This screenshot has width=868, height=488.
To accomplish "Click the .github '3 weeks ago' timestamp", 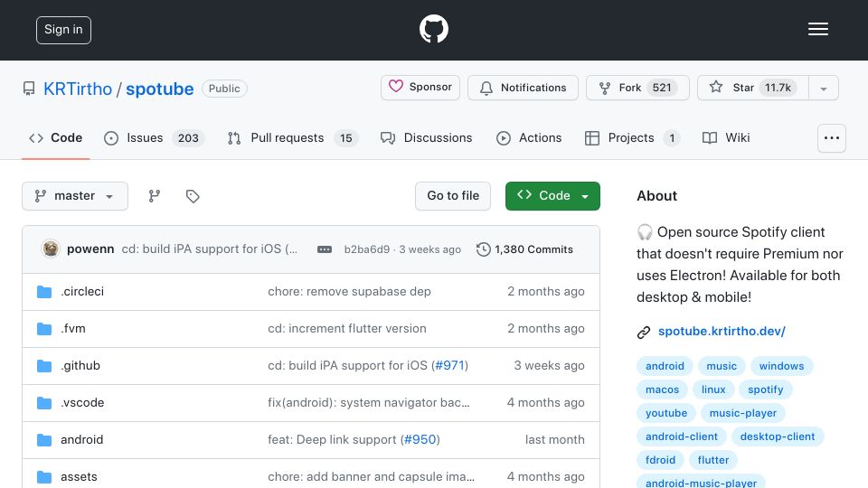I will click(549, 366).
